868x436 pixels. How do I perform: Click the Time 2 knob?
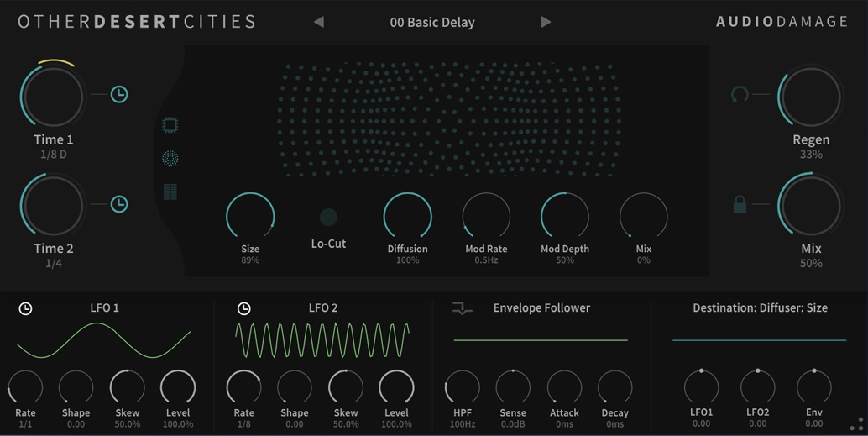tap(53, 206)
